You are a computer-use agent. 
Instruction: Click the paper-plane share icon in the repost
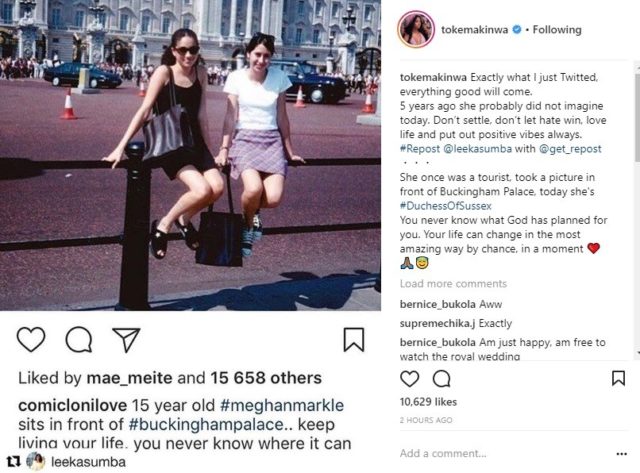coord(125,339)
